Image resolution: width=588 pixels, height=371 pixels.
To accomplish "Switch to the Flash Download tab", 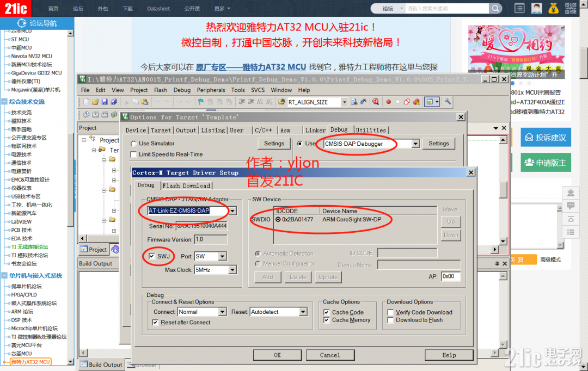I will pos(186,185).
